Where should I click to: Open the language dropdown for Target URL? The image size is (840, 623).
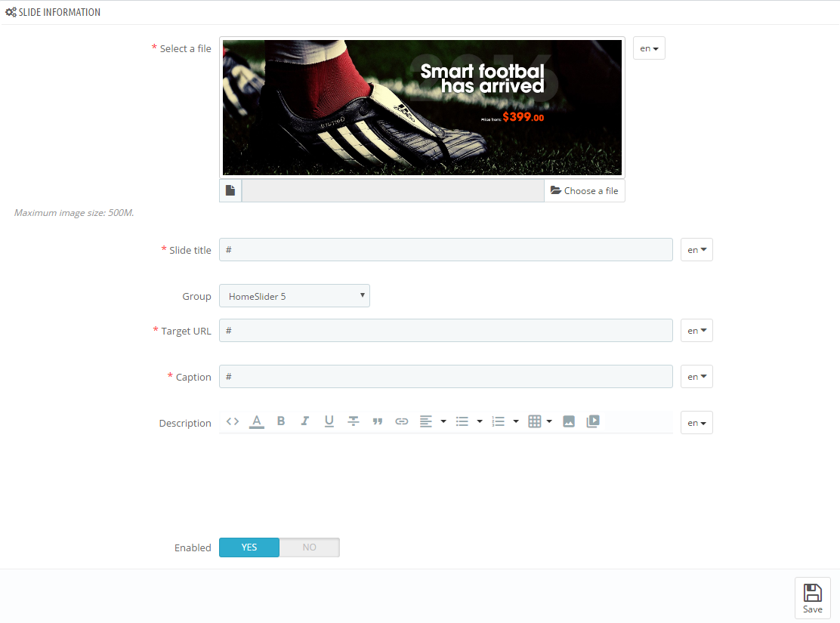[x=696, y=331]
